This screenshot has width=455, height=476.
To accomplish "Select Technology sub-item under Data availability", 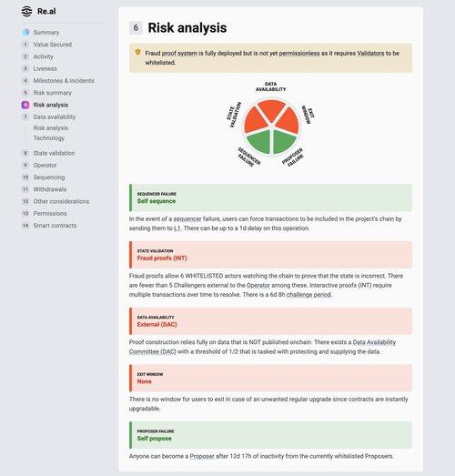I will point(49,138).
